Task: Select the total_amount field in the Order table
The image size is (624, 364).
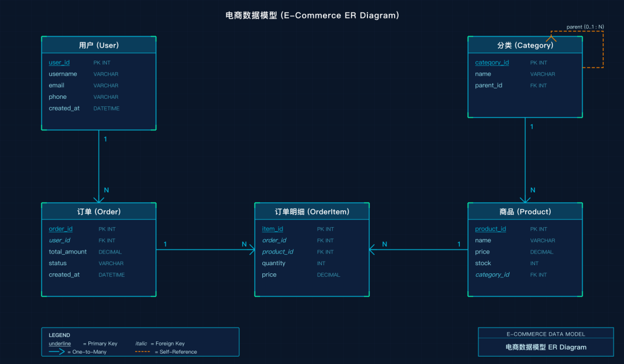Action: click(x=68, y=252)
